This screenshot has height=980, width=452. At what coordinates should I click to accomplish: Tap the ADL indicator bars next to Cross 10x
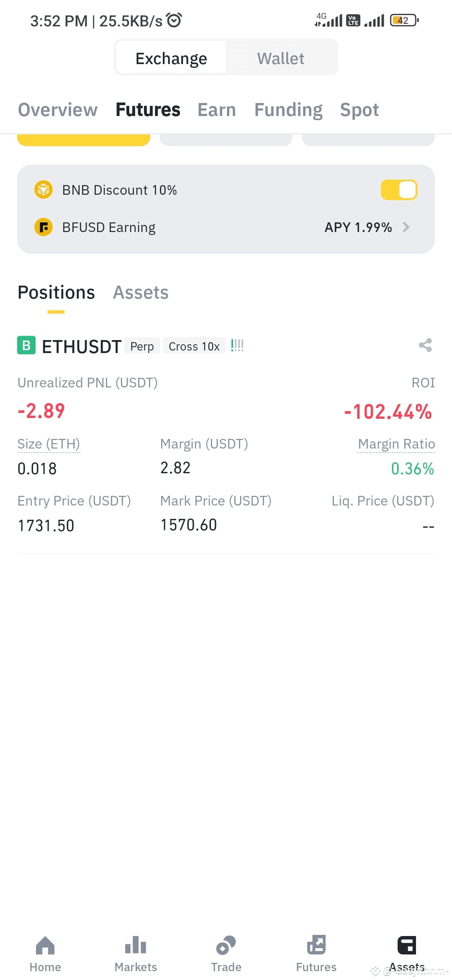coord(237,346)
